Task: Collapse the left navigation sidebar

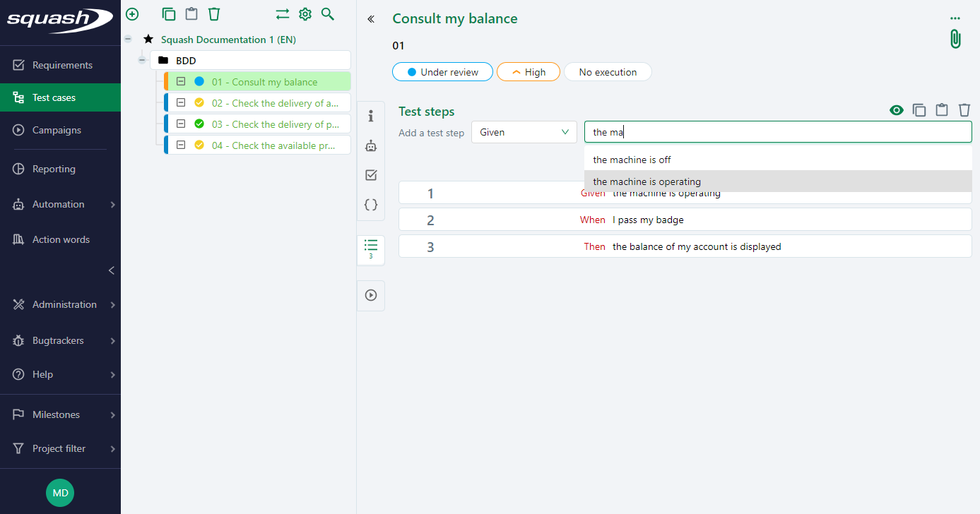Action: pyautogui.click(x=111, y=270)
